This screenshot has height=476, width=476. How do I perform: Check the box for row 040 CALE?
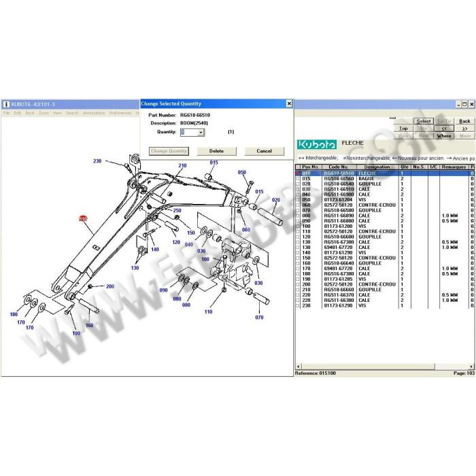tap(298, 194)
